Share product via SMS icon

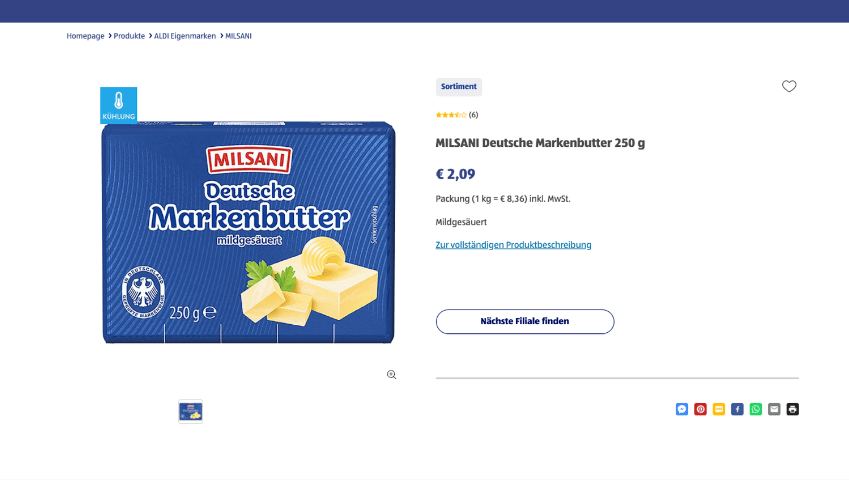(719, 409)
